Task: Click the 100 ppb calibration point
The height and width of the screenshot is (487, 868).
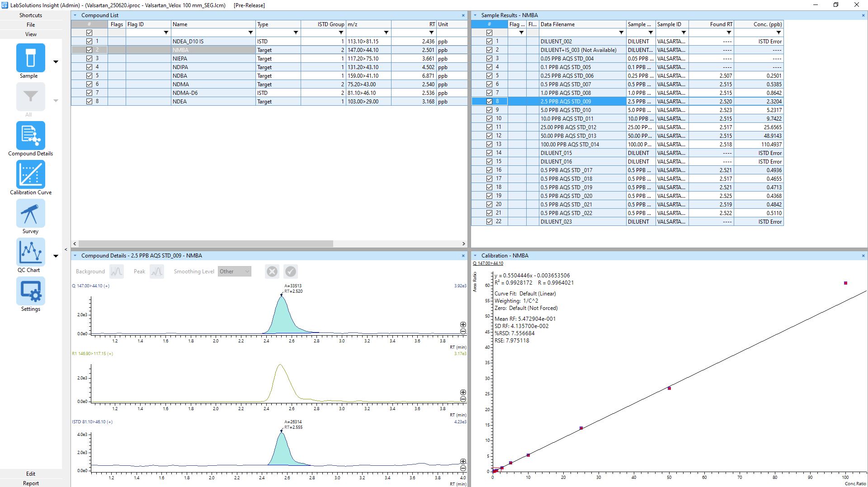Action: pos(845,283)
